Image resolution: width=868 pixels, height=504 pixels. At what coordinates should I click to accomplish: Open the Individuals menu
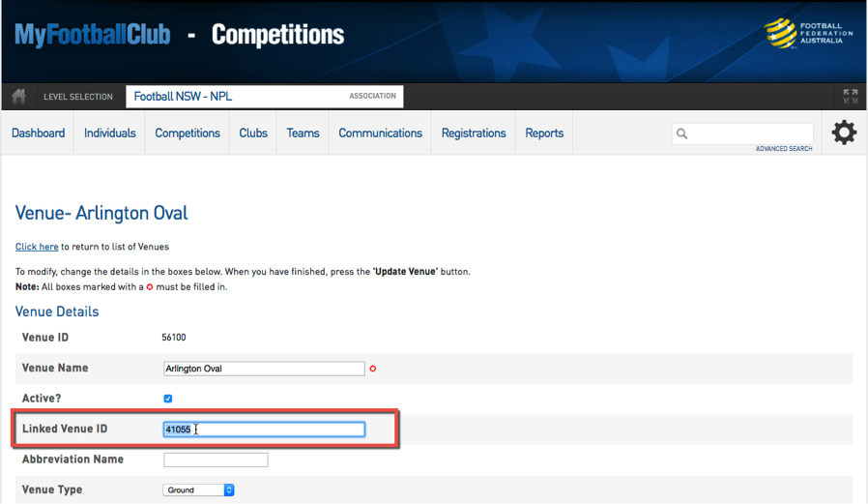(109, 133)
